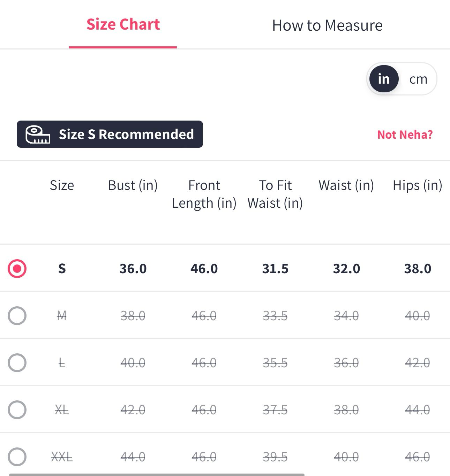The width and height of the screenshot is (450, 476).
Task: Click the Size column header
Action: pos(62,185)
